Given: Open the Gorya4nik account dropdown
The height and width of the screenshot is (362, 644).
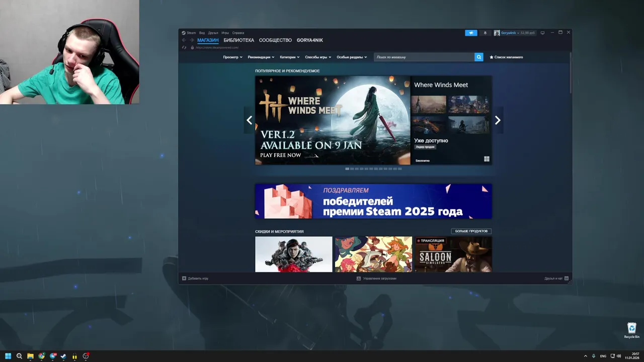Looking at the screenshot, I should click(515, 33).
